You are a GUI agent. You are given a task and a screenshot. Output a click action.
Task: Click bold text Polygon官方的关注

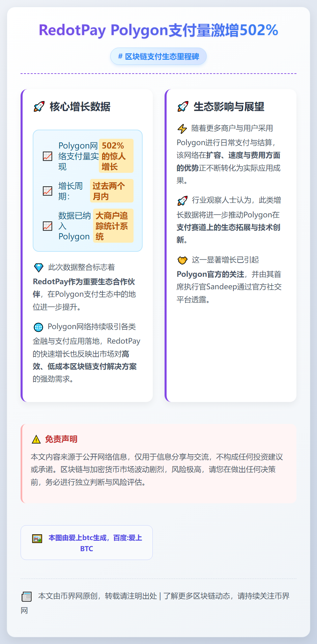pyautogui.click(x=210, y=274)
